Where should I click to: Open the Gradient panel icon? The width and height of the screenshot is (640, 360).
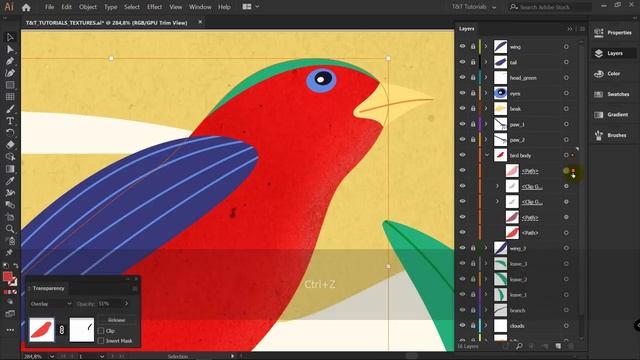tap(599, 115)
